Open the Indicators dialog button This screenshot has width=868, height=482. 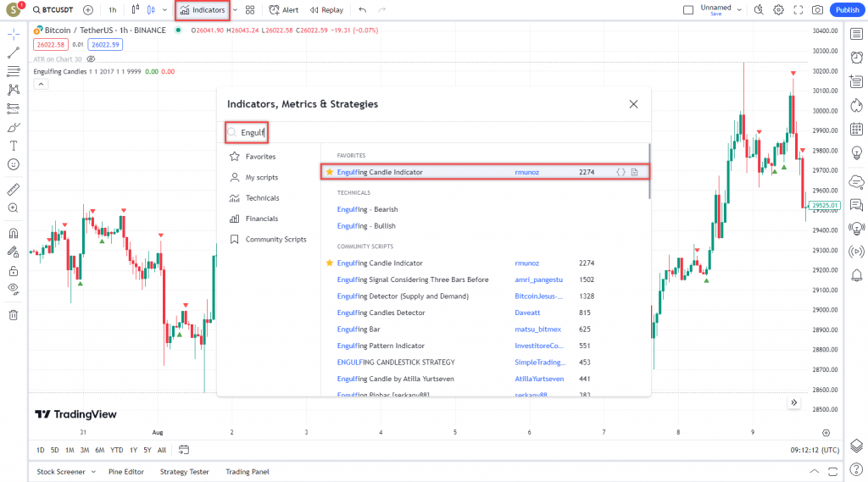(203, 10)
